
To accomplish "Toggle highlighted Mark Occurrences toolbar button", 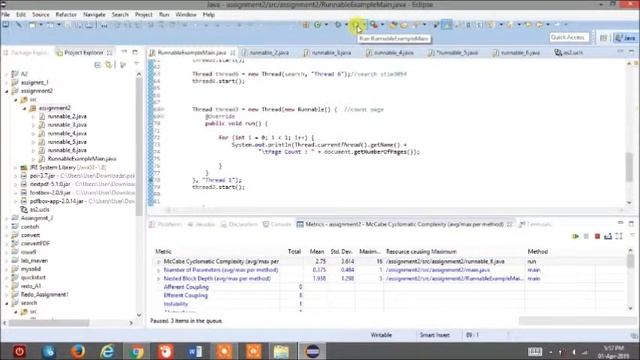I will pyautogui.click(x=447, y=25).
